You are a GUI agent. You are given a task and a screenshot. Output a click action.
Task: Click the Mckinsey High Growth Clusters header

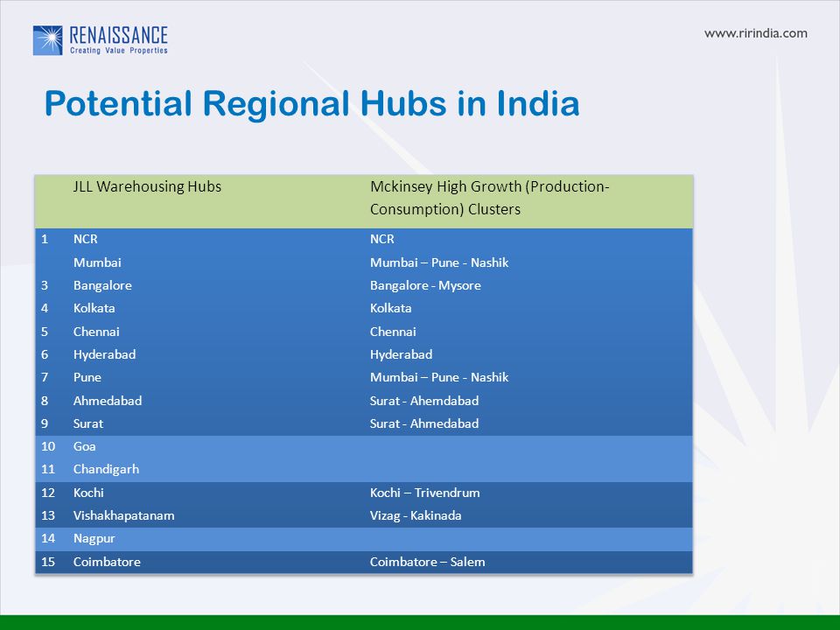click(x=490, y=198)
